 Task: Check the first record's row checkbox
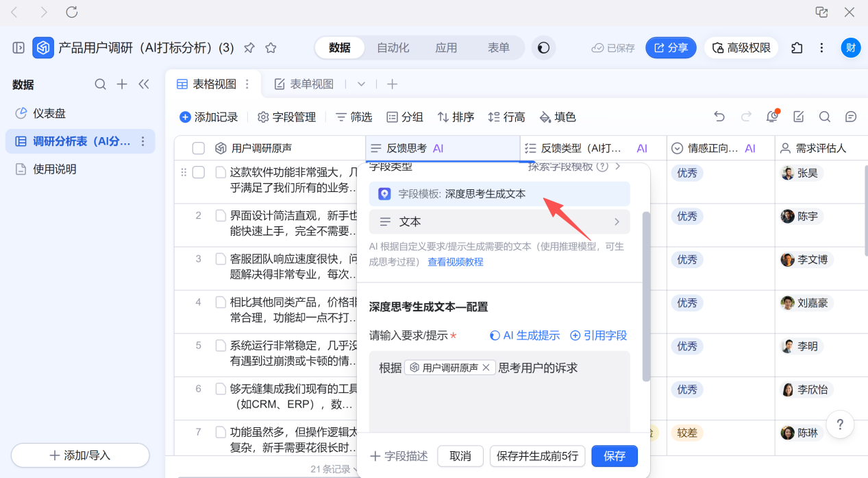(x=199, y=172)
